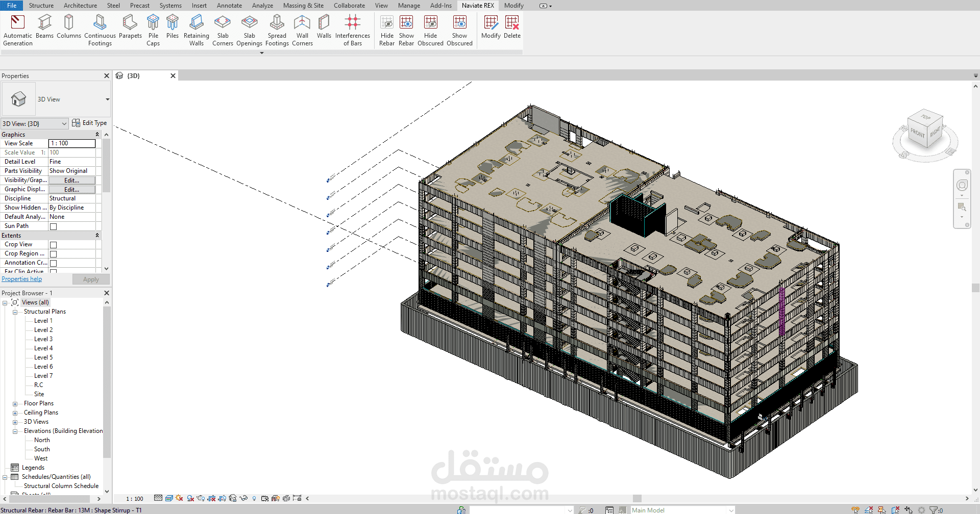Image resolution: width=980 pixels, height=514 pixels.
Task: Click the Hide Rebar tool
Action: 387,29
